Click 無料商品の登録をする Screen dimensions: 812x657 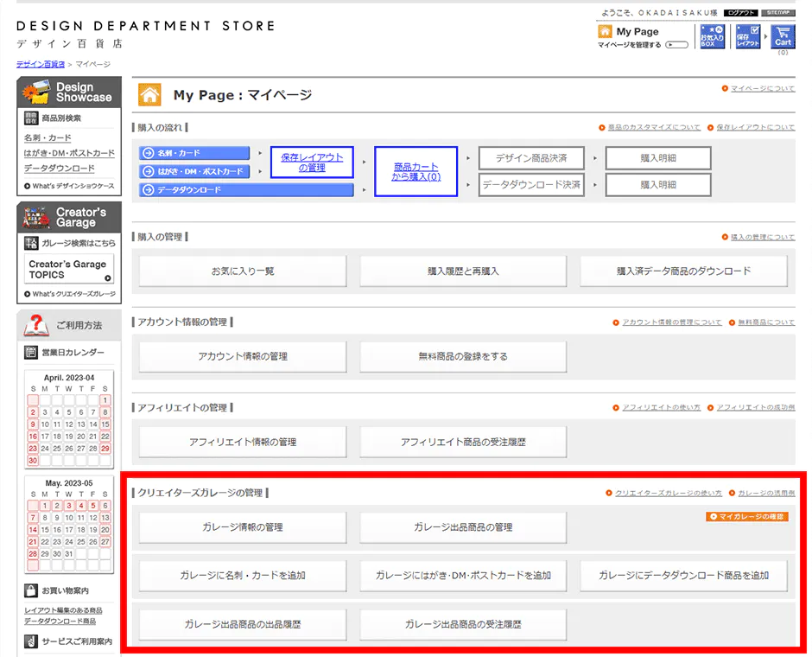tap(463, 356)
